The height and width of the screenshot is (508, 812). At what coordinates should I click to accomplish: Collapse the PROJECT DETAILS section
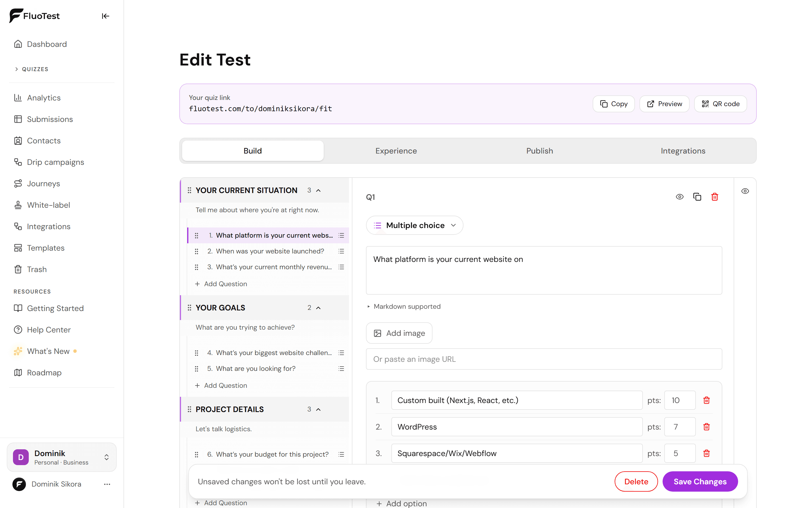318,409
